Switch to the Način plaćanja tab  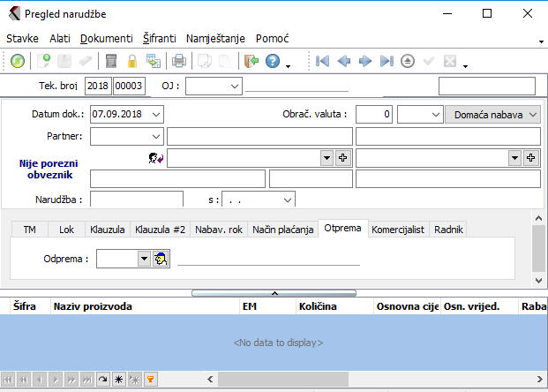[x=282, y=230]
